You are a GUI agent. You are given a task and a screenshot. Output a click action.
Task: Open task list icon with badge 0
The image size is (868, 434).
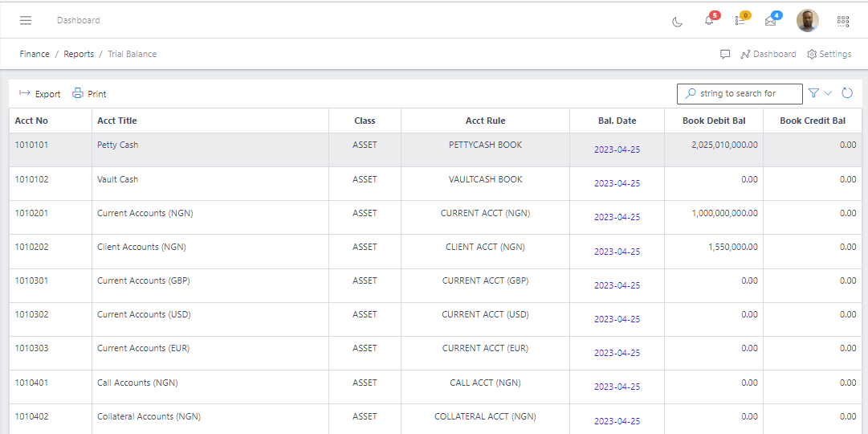click(x=740, y=21)
